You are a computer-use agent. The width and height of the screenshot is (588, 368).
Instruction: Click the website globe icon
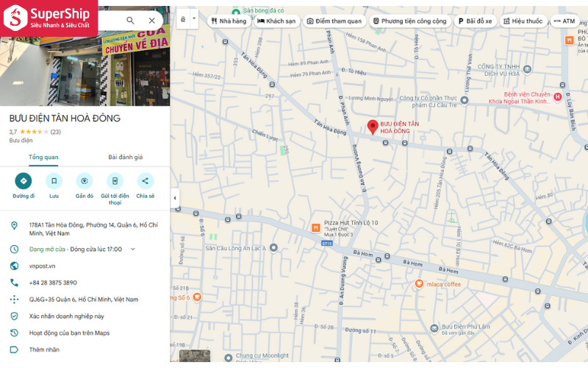click(14, 266)
